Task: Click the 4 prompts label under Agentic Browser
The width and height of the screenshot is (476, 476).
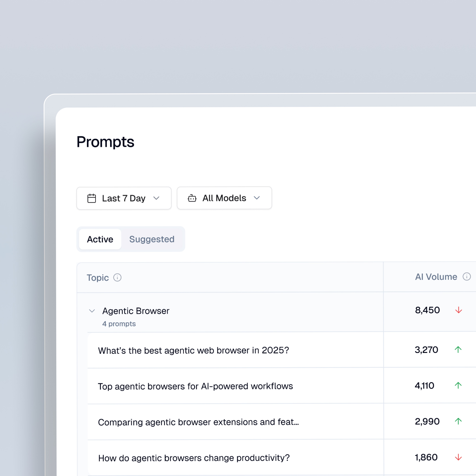Action: pos(119,324)
